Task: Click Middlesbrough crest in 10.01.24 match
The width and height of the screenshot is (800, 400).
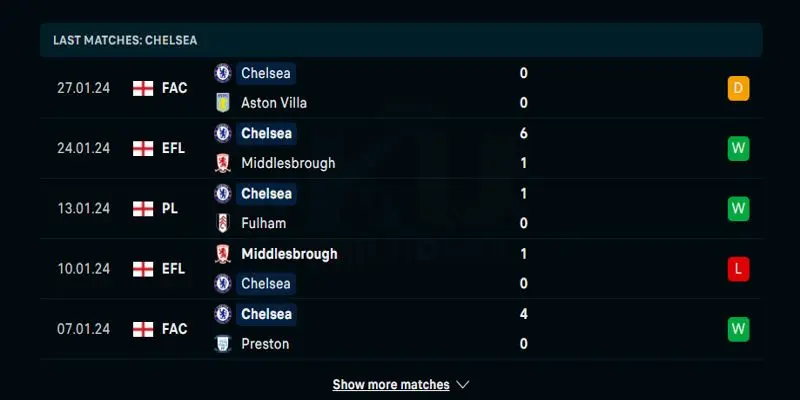Action: click(222, 254)
